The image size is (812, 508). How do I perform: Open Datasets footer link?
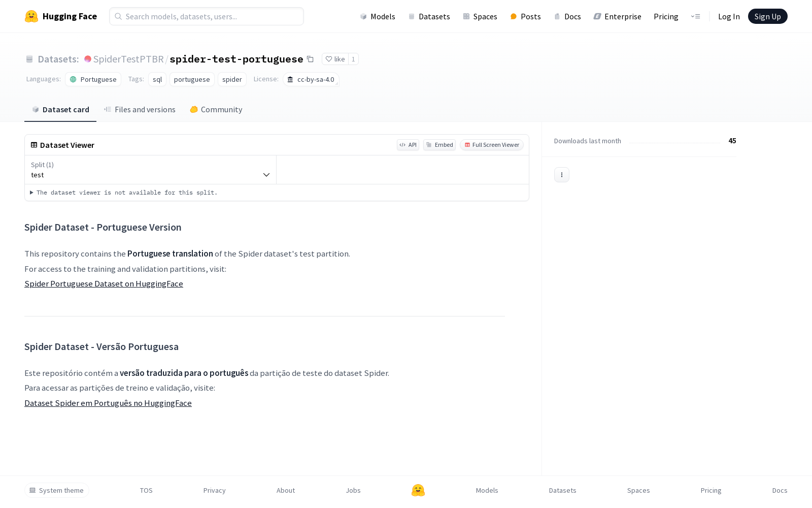[563, 490]
